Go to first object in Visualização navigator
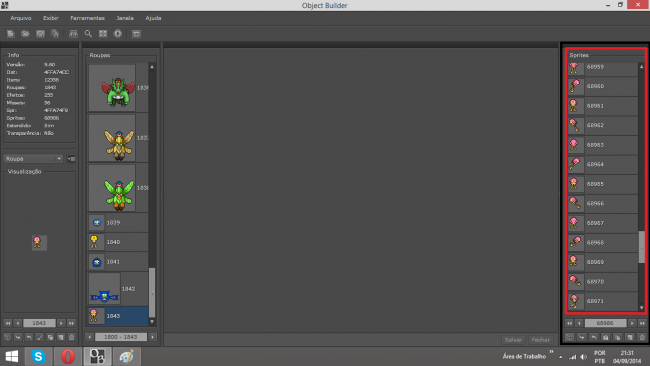Viewport: 650px width, 366px height. [7, 323]
